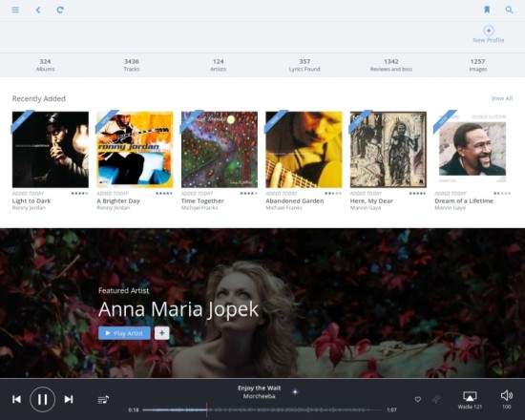Image resolution: width=525 pixels, height=420 pixels.
Task: Open the Dream of a Lifetime album cover
Action: pos(472,149)
